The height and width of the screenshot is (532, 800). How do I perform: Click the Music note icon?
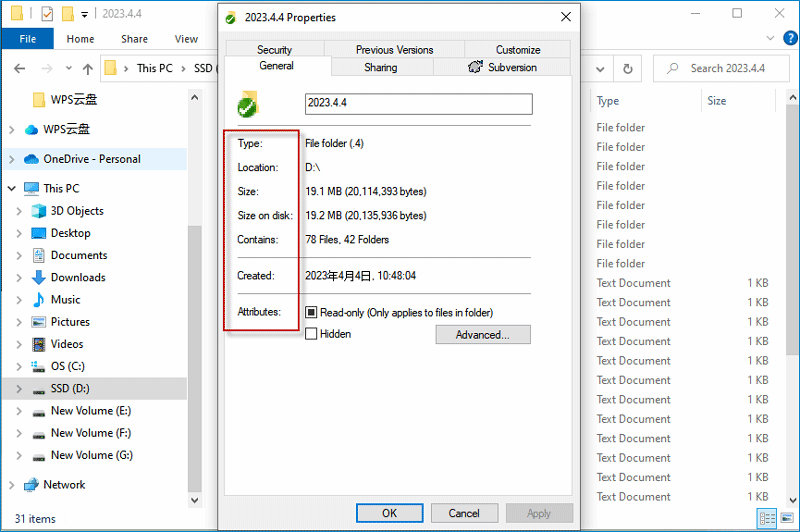39,300
